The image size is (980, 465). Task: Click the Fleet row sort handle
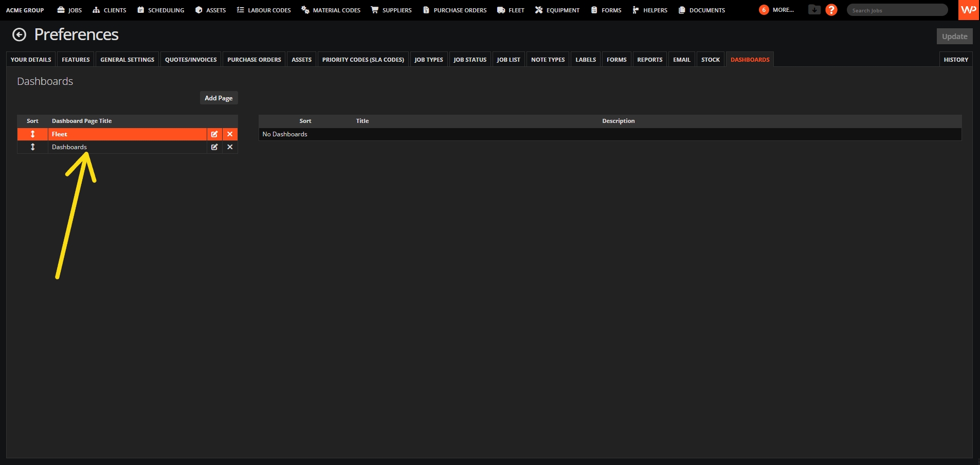[x=32, y=134]
